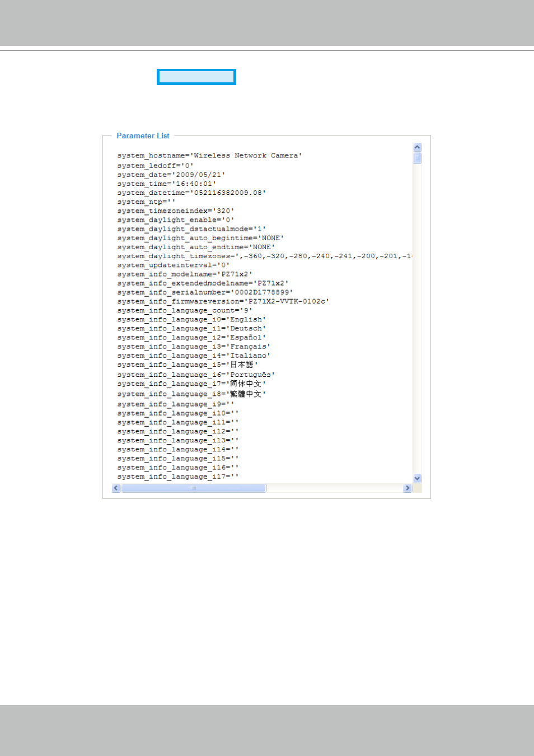Viewport: 534px width, 756px height.
Task: Select line system_info_modelname='PZ71x2'
Action: coord(185,274)
